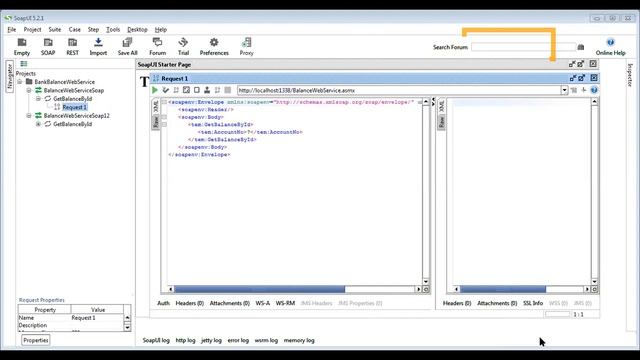
Task: Select Request 1 in the project tree
Action: pyautogui.click(x=74, y=107)
